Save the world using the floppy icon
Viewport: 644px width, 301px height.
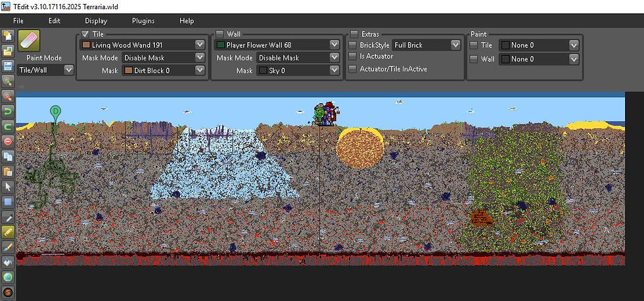coord(8,66)
